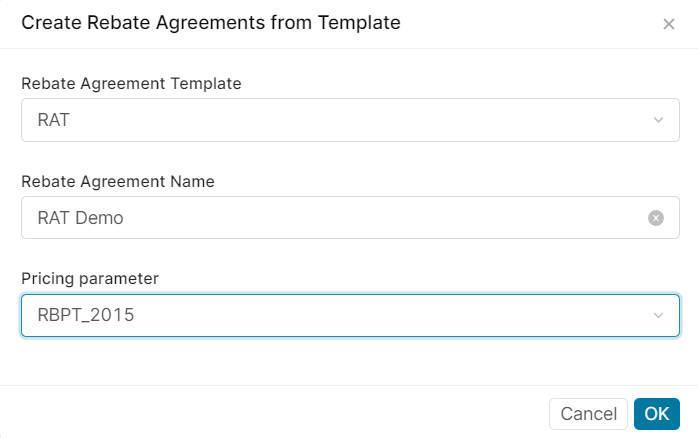Click the 'Template' word in the dialog title
Screen dimensions: 698x438
(357, 22)
